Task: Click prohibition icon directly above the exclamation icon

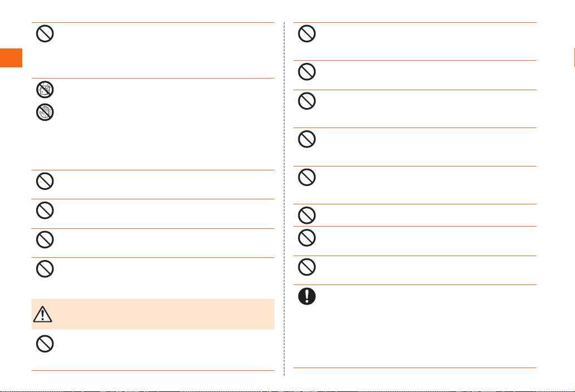Action: tap(307, 267)
